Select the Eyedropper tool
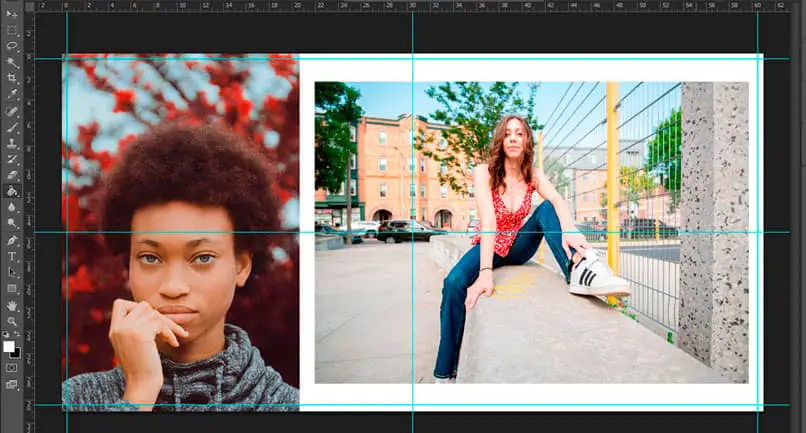Screen dimensions: 806x433 click(x=12, y=94)
